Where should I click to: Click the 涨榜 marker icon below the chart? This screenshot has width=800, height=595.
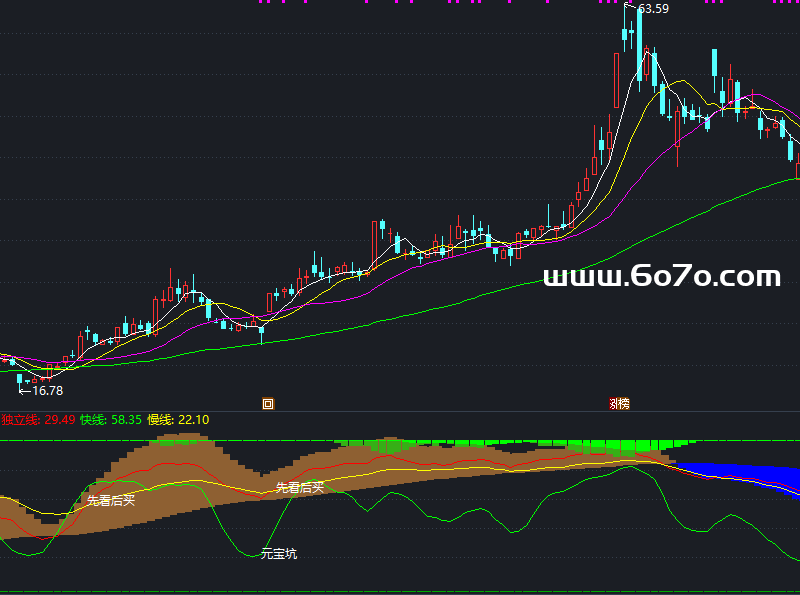click(x=620, y=404)
